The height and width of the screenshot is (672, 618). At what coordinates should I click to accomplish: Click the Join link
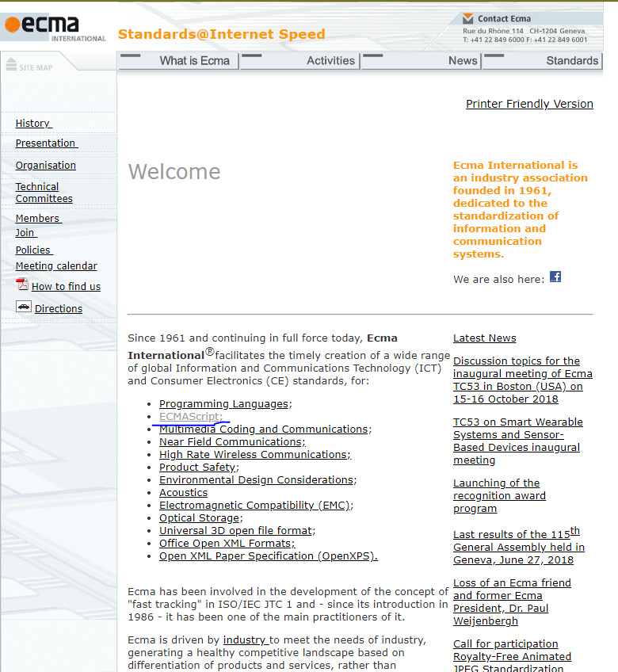27,233
